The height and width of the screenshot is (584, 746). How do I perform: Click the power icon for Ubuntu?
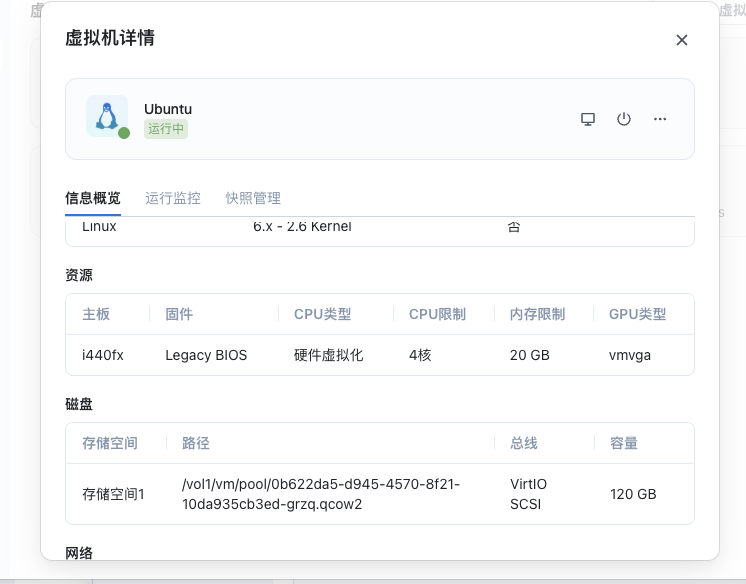pyautogui.click(x=624, y=119)
